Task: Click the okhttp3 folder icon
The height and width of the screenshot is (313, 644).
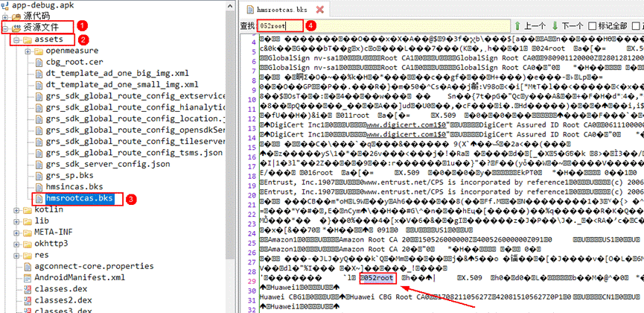Action: click(27, 244)
